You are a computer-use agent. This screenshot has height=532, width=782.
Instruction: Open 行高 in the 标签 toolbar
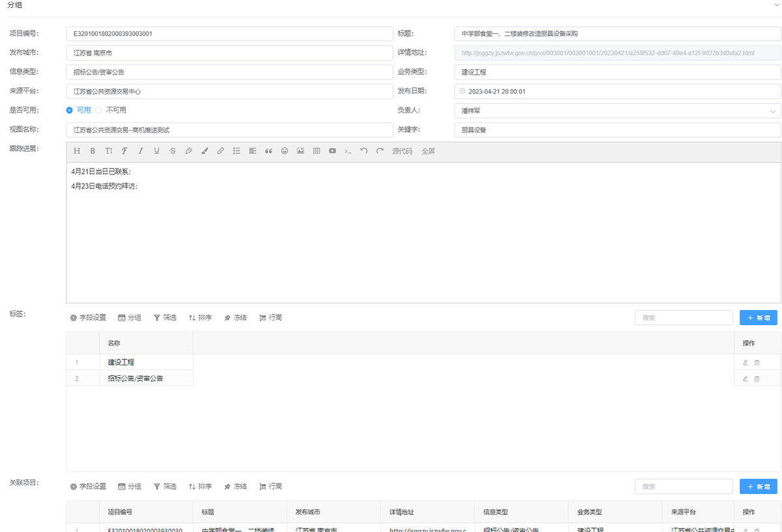pyautogui.click(x=270, y=318)
